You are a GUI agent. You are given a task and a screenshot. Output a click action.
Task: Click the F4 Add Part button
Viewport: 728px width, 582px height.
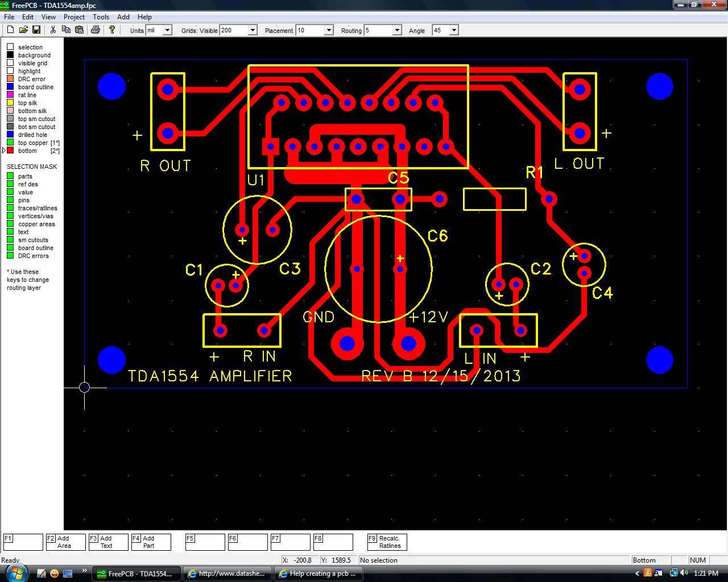click(x=151, y=542)
